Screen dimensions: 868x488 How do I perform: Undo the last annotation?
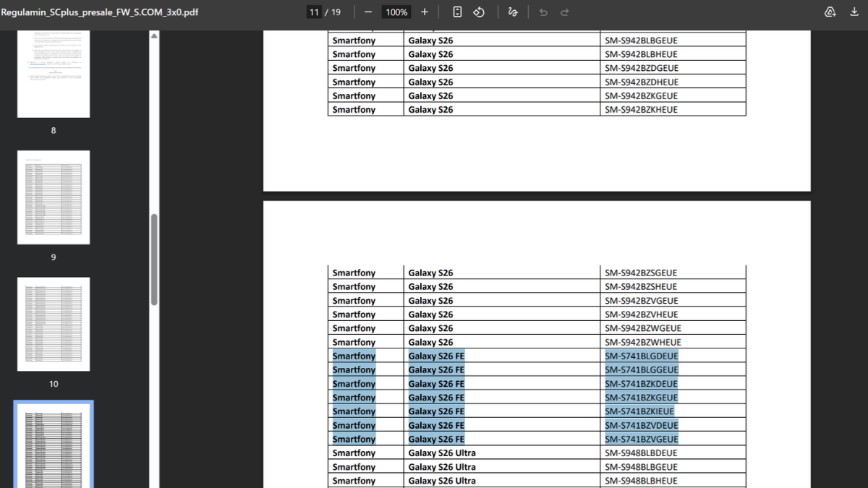click(543, 12)
